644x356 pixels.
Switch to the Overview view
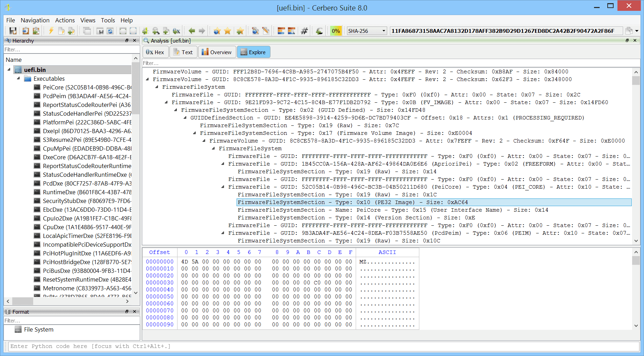[x=217, y=52]
